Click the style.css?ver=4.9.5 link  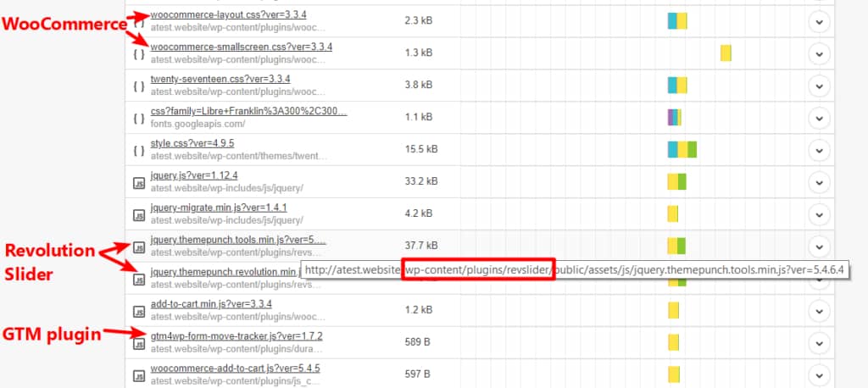(192, 143)
